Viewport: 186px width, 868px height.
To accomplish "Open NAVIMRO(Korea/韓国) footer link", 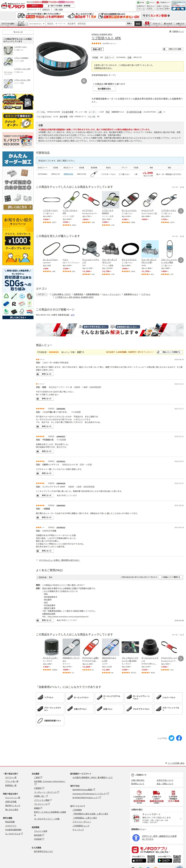I will point(82,789).
